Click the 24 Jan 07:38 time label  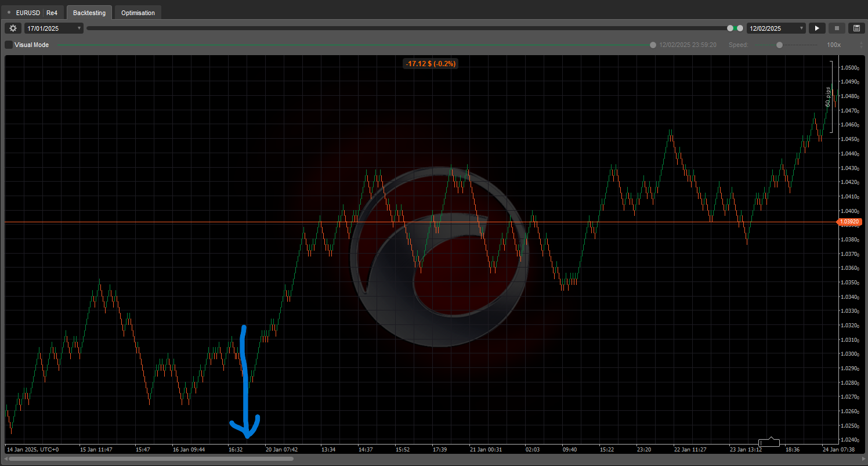click(838, 449)
